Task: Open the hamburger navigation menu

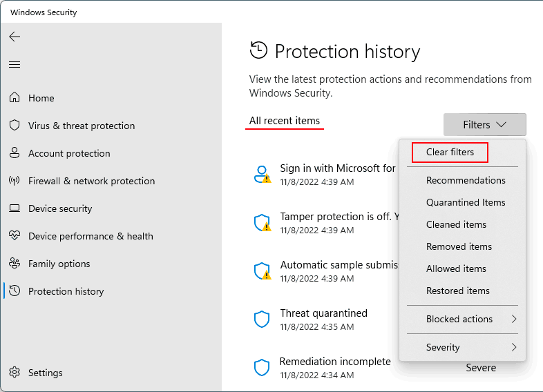Action: [x=15, y=65]
